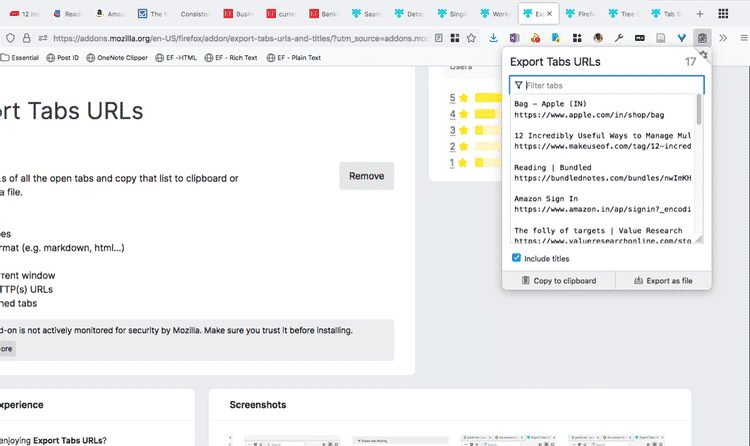Bookmark this page with the star icon
The image size is (750, 446).
point(471,38)
